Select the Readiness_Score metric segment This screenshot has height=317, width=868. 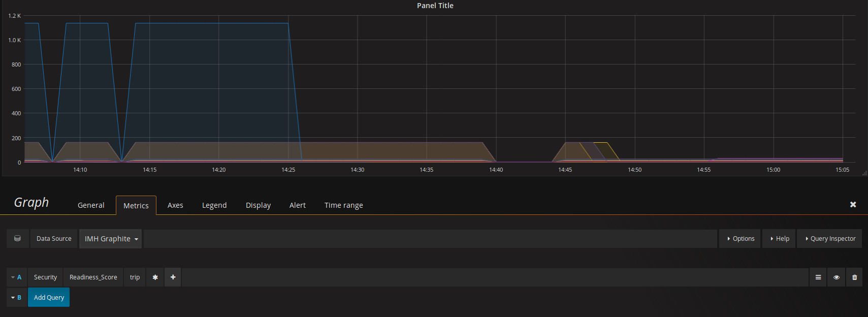pos(93,277)
